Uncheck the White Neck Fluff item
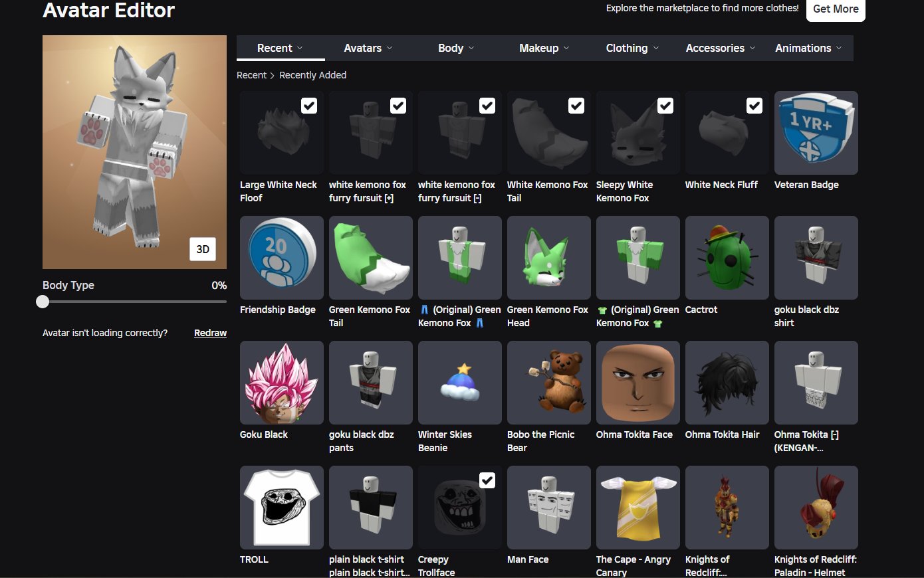Image resolution: width=924 pixels, height=578 pixels. pyautogui.click(x=754, y=106)
